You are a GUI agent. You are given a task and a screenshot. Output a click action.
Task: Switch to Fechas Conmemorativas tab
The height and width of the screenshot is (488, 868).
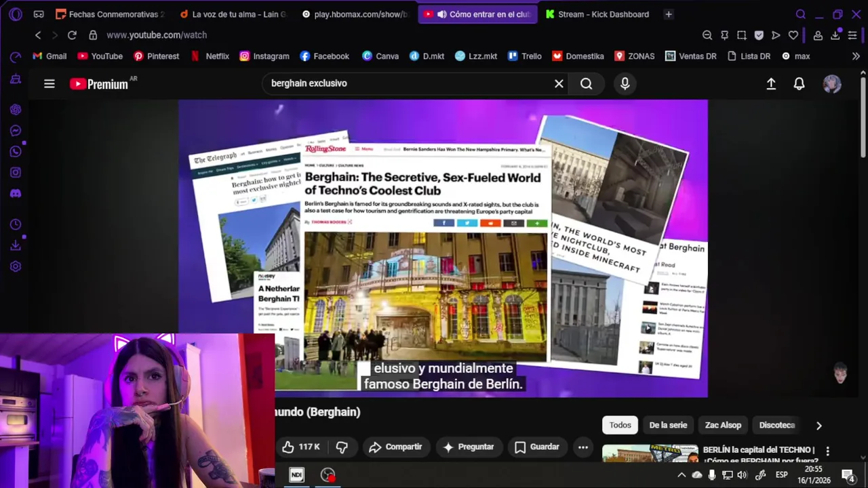point(110,14)
